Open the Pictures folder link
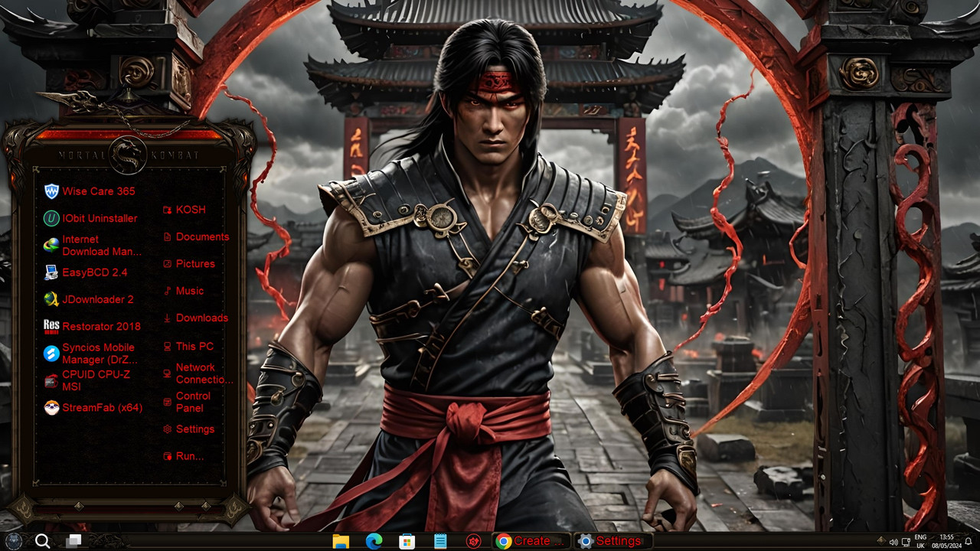Viewport: 980px width, 551px height. [x=189, y=263]
